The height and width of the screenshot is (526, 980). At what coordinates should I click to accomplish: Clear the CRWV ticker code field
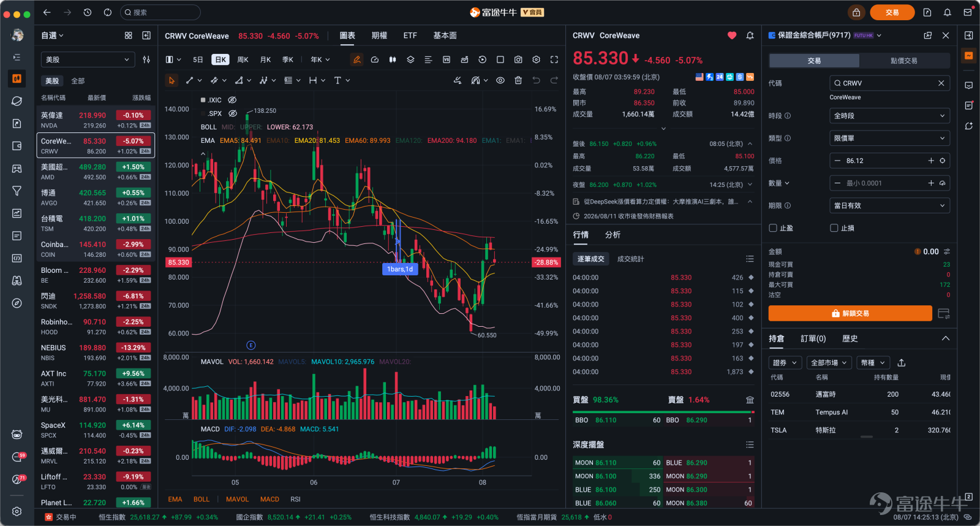[941, 83]
